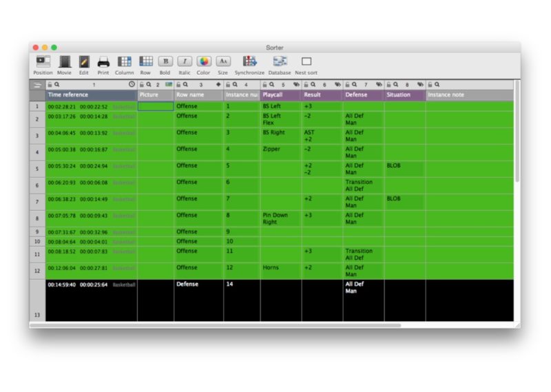Select the Edit pencil tool

tap(83, 61)
